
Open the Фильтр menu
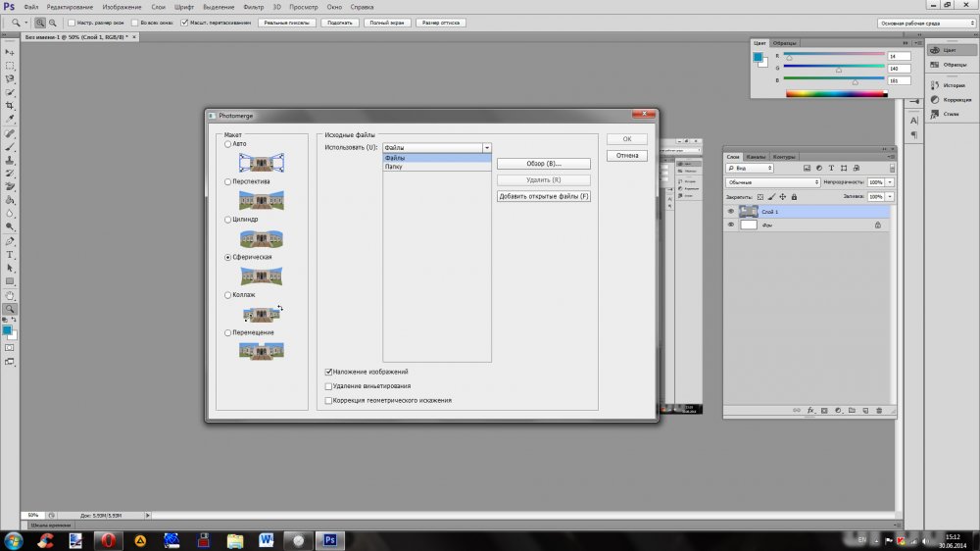(252, 7)
